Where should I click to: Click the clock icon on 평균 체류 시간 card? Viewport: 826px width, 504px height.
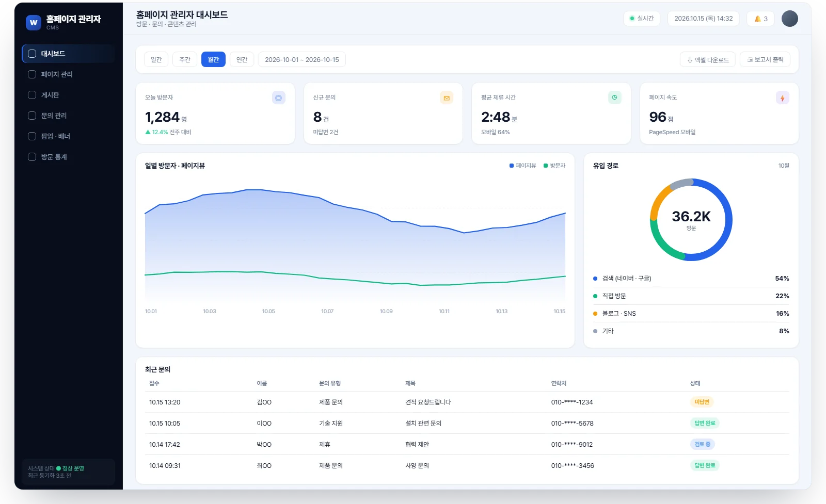point(614,97)
